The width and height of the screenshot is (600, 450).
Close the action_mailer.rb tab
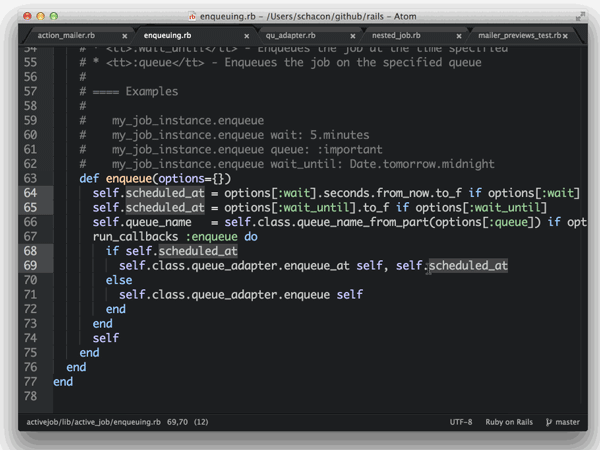click(124, 35)
